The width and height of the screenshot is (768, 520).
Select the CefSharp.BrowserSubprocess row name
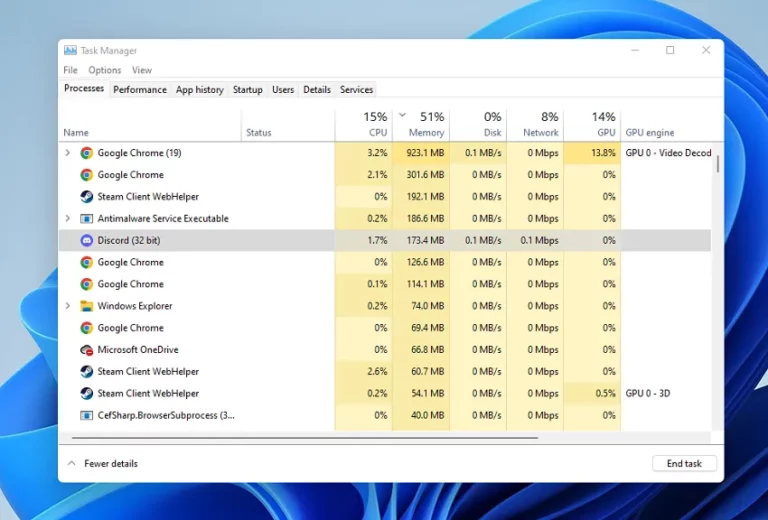(x=166, y=415)
